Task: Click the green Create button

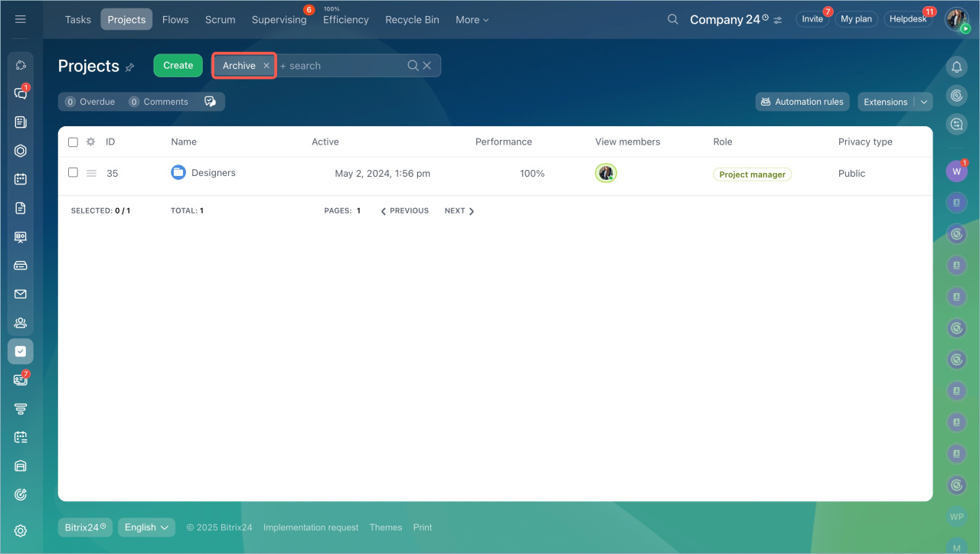Action: tap(178, 66)
